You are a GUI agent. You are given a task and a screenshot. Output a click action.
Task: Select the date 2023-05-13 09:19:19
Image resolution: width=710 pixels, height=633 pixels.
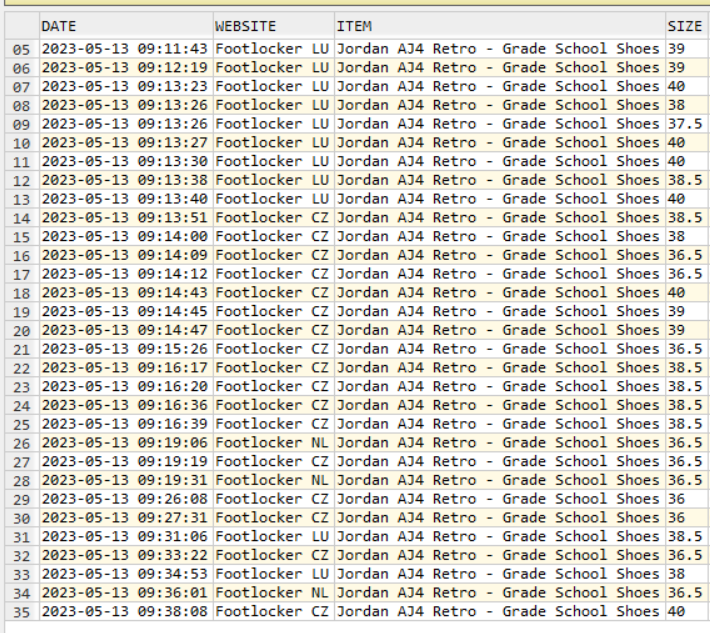(125, 461)
